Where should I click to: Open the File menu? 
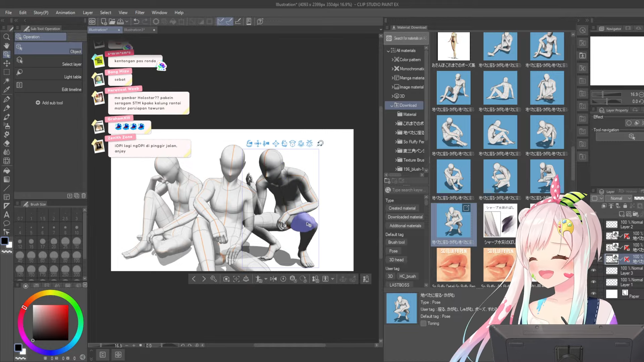click(8, 12)
